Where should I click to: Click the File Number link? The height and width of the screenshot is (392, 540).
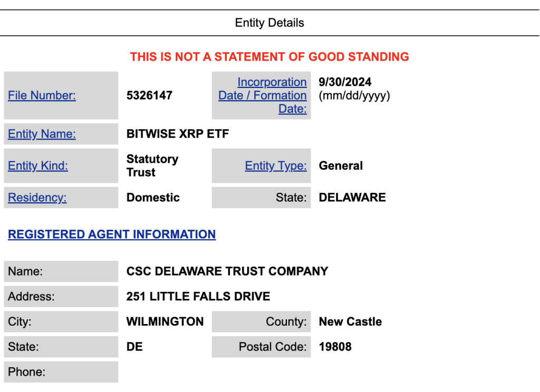pyautogui.click(x=42, y=95)
